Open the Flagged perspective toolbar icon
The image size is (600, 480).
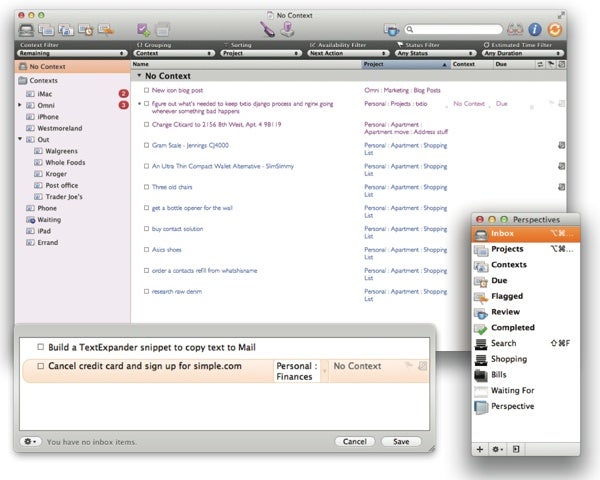click(106, 30)
